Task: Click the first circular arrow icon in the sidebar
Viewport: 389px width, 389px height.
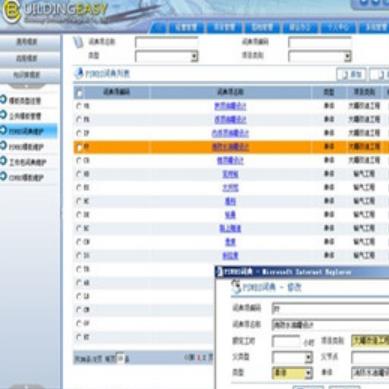Action: [3, 100]
